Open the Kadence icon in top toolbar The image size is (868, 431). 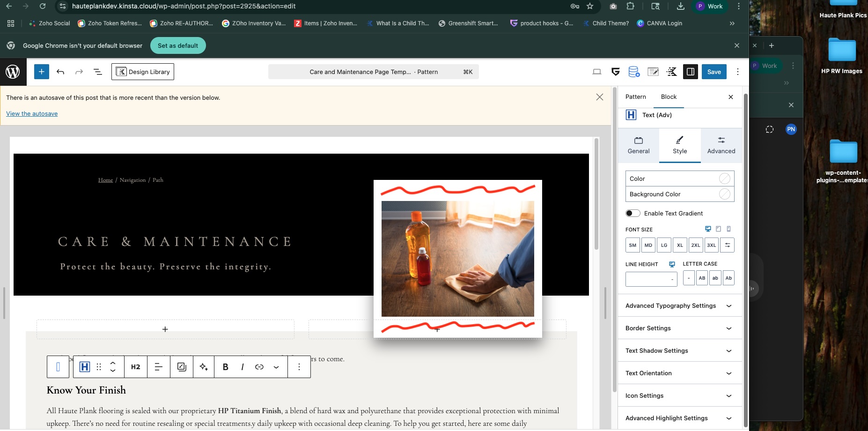pos(672,72)
